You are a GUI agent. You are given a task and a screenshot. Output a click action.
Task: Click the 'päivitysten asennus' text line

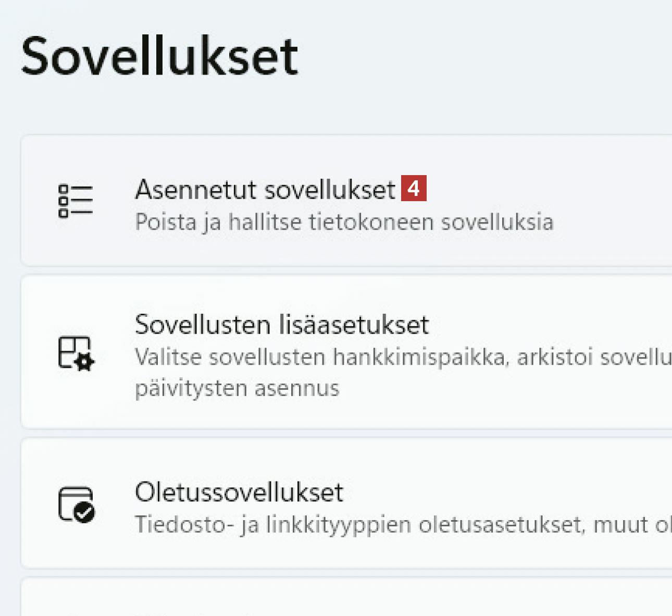click(237, 388)
